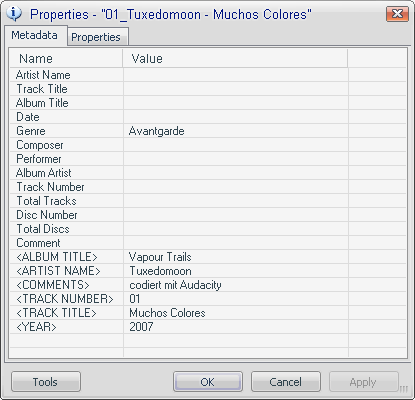Click the info icon in title bar
The image size is (415, 400).
14,13
